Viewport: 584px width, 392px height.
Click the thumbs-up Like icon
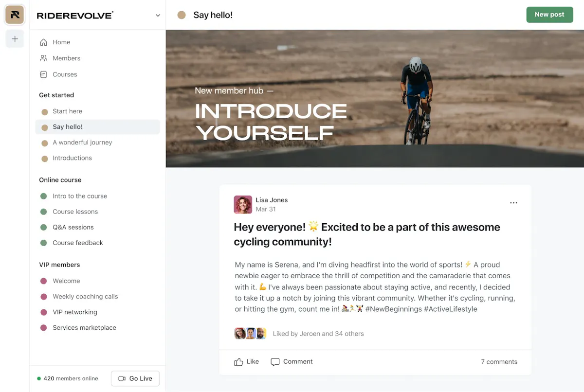[x=238, y=362]
